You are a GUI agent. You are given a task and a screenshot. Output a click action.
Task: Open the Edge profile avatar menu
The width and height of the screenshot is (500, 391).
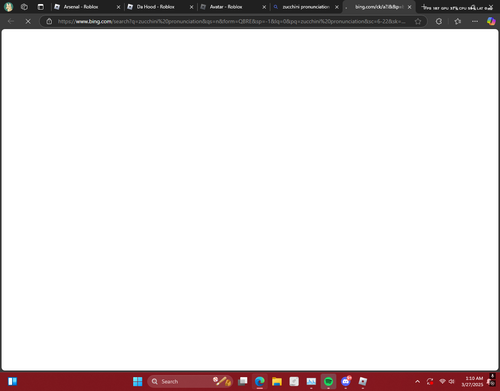[8, 7]
